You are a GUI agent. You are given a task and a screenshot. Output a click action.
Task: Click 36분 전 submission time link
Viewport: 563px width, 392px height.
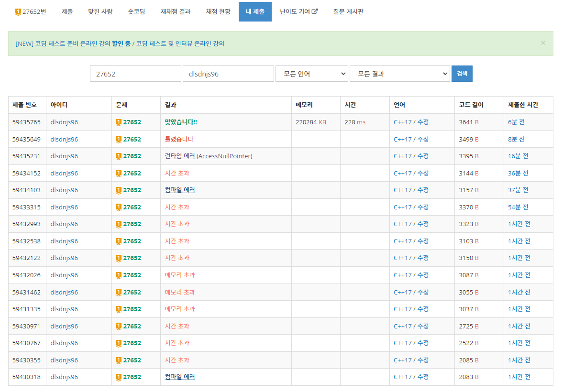pyautogui.click(x=518, y=173)
